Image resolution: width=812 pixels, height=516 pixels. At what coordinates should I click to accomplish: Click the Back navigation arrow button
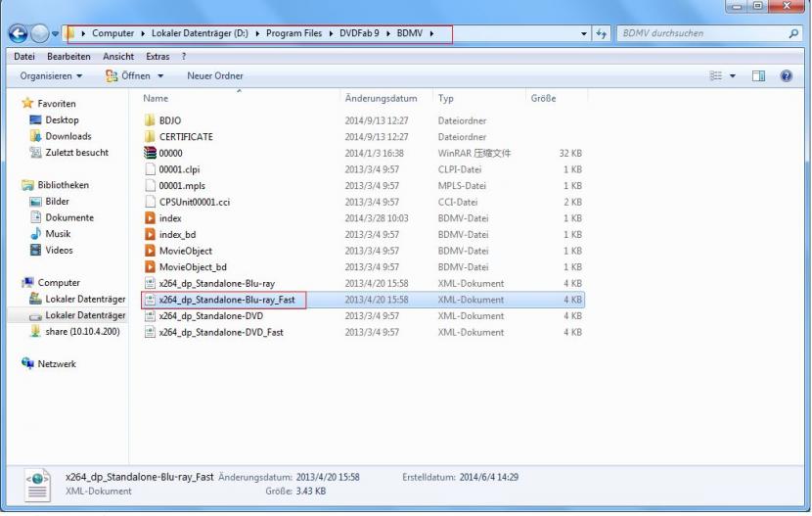coord(17,34)
